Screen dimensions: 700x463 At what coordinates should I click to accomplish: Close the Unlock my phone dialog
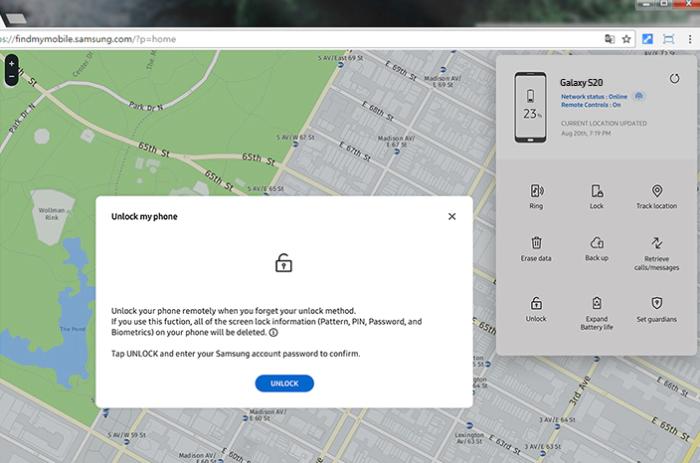pos(452,216)
